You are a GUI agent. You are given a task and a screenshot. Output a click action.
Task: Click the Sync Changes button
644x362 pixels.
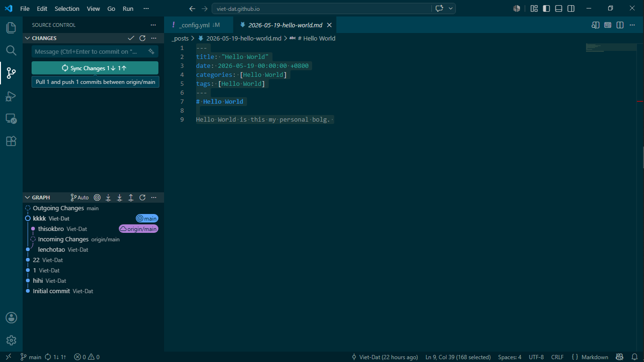95,68
